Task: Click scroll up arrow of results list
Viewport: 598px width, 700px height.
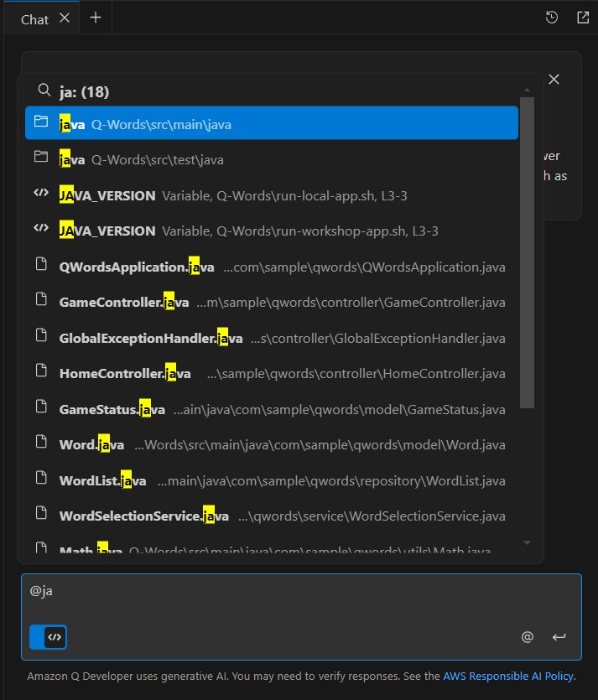Action: pyautogui.click(x=527, y=90)
